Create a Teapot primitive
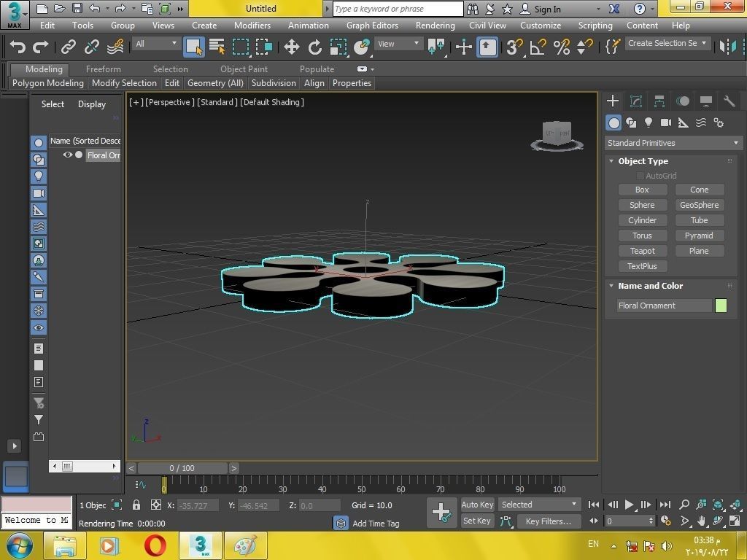747x560 pixels. [x=642, y=251]
